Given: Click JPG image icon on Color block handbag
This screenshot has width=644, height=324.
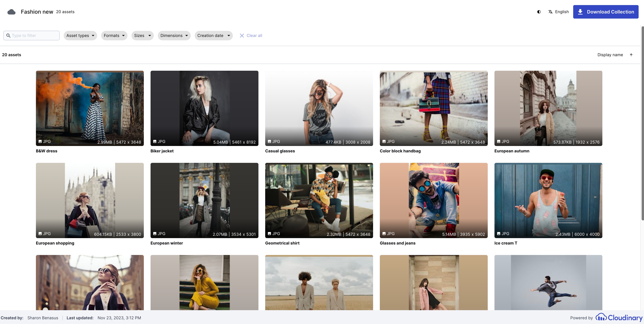Looking at the screenshot, I should tap(384, 142).
